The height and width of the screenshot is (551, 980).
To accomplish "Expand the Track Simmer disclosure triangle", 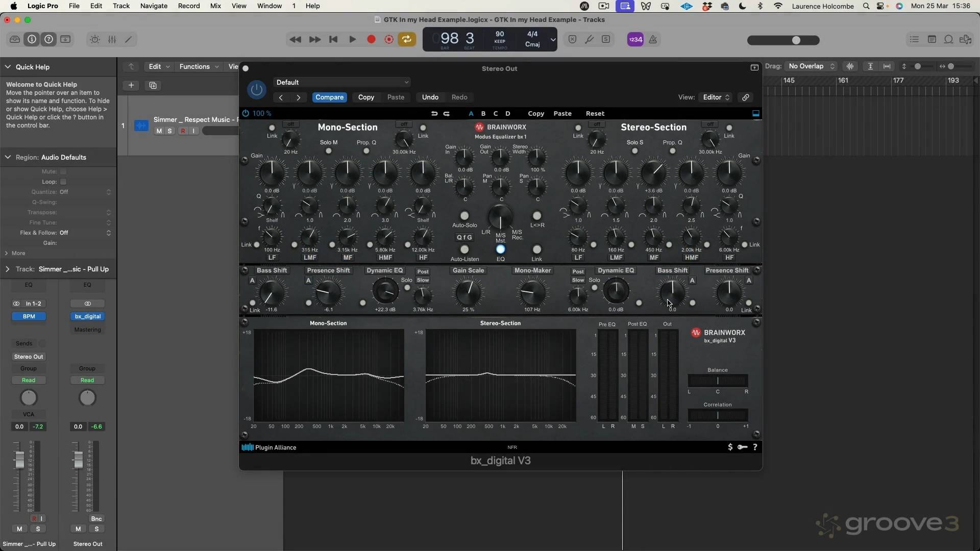I will pos(8,269).
